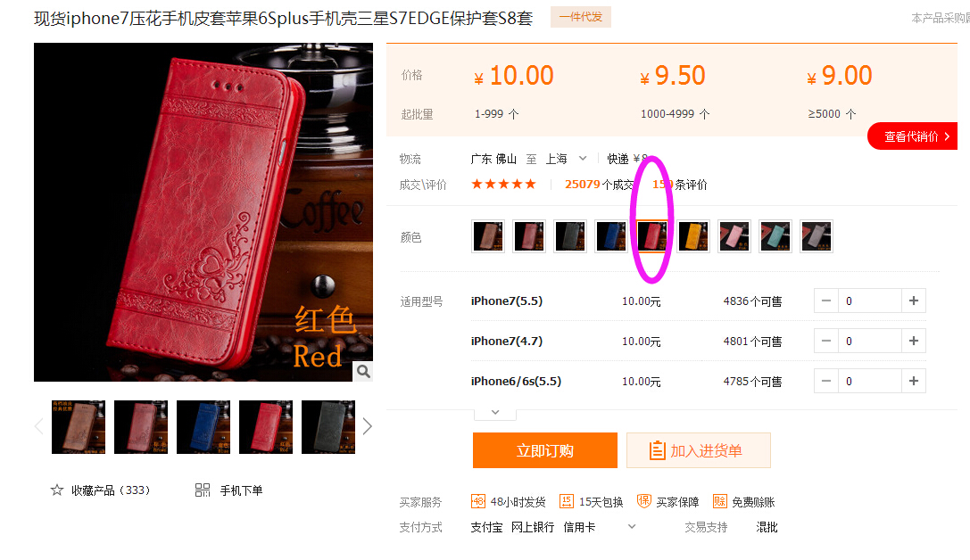Increase iPhone6/6s(5.5) quantity with plus
The height and width of the screenshot is (560, 970).
click(x=914, y=382)
